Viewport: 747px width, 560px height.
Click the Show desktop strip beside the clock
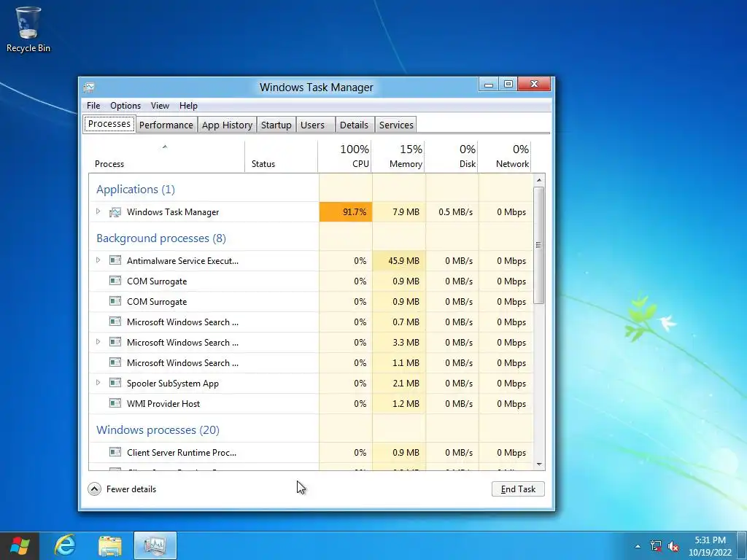tap(743, 546)
